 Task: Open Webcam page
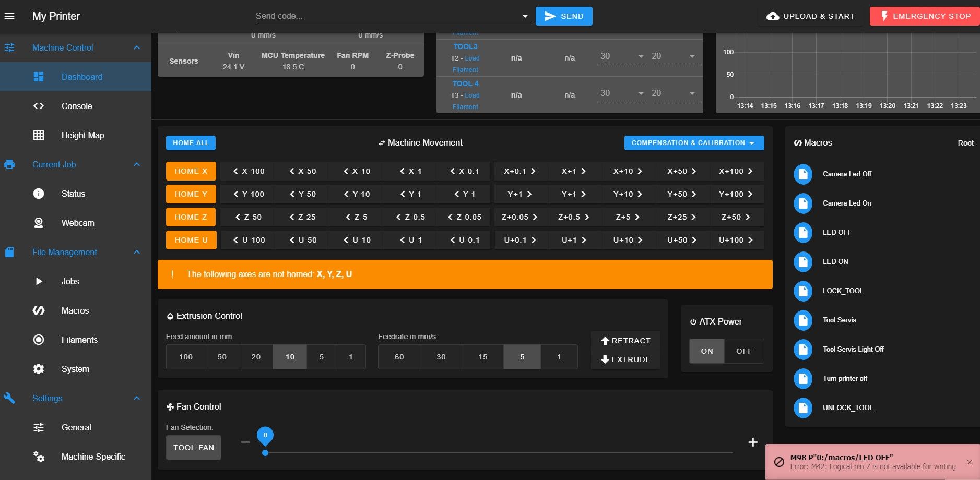pos(76,223)
